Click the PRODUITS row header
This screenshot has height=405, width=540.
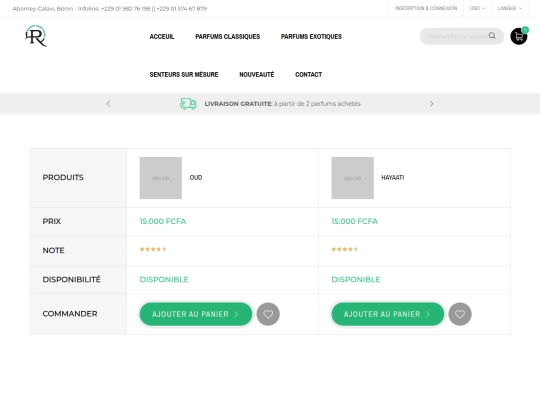coord(63,177)
